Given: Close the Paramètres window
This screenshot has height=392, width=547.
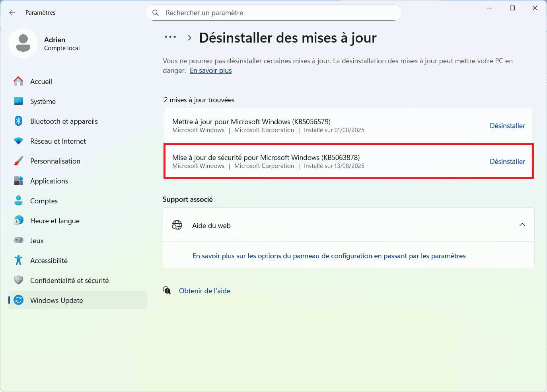Looking at the screenshot, I should click(x=535, y=8).
